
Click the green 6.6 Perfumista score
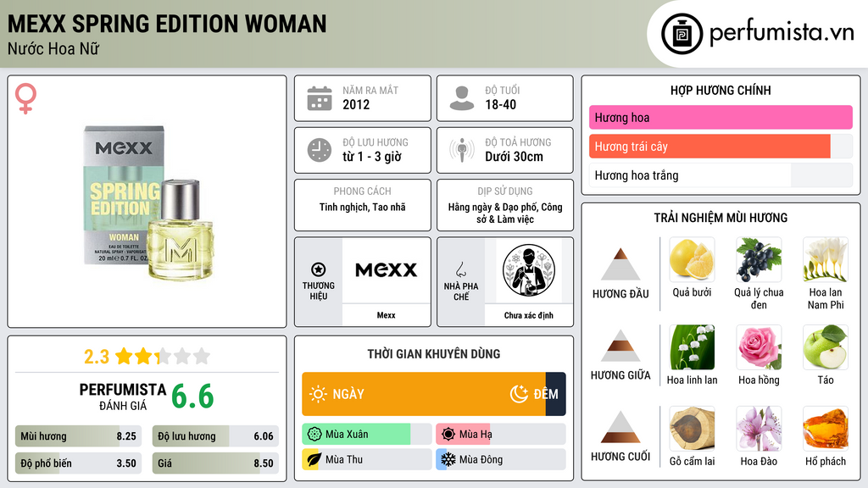[x=192, y=396]
